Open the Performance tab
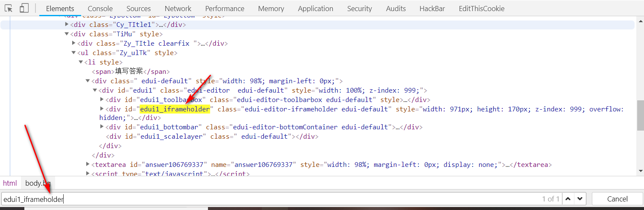644x210 pixels. click(x=225, y=9)
